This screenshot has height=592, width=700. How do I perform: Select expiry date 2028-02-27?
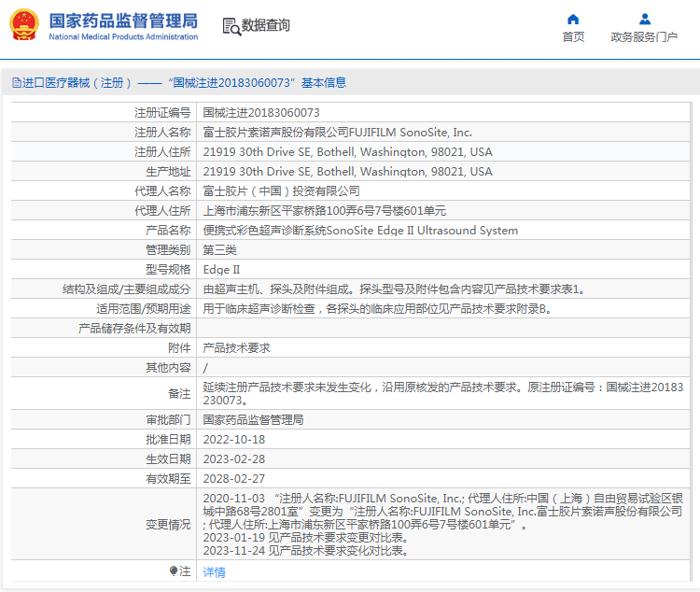(234, 478)
